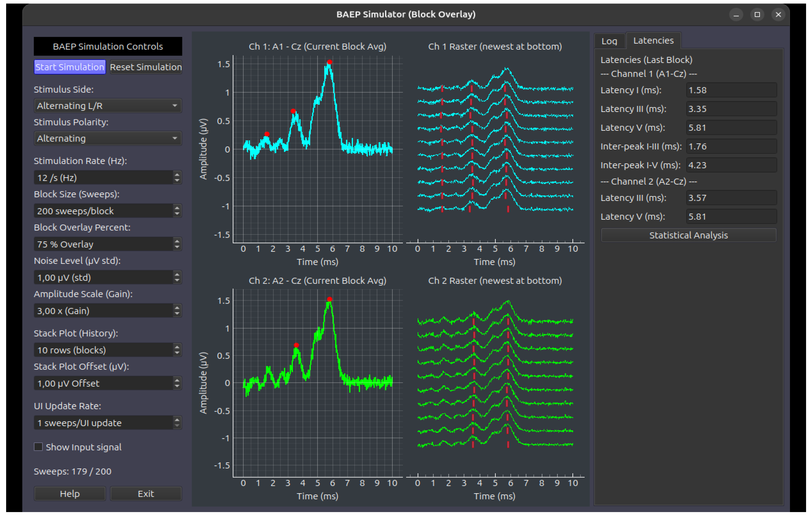Decrease the Stack Plot history rows
The image size is (812, 518).
[177, 353]
